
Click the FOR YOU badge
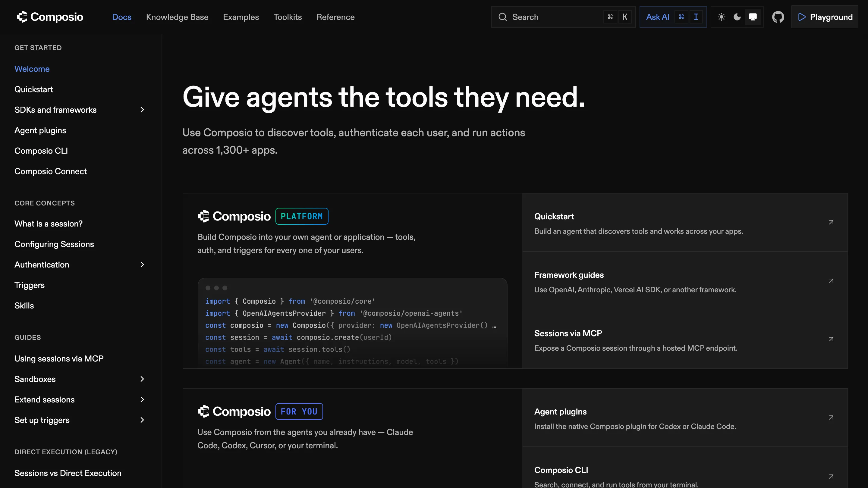click(299, 411)
